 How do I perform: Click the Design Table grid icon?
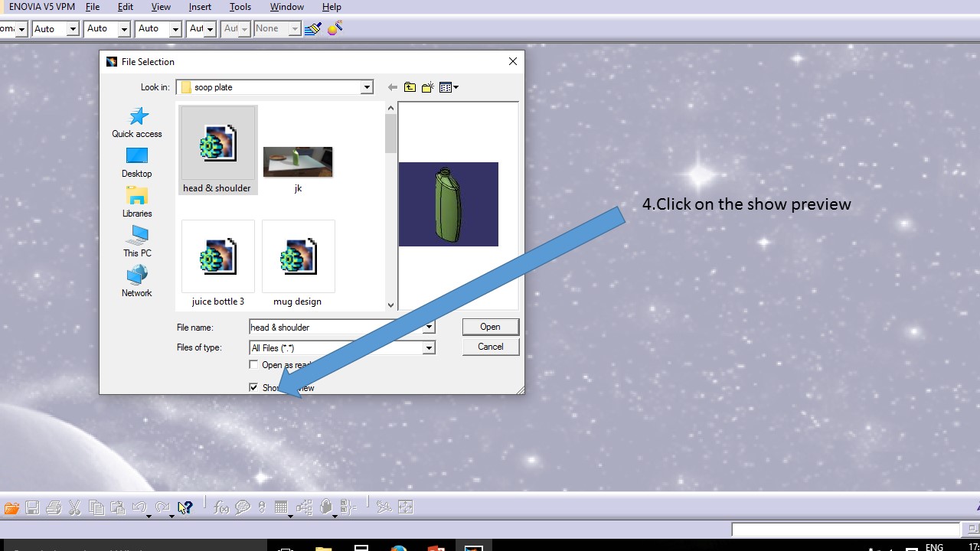pos(281,507)
